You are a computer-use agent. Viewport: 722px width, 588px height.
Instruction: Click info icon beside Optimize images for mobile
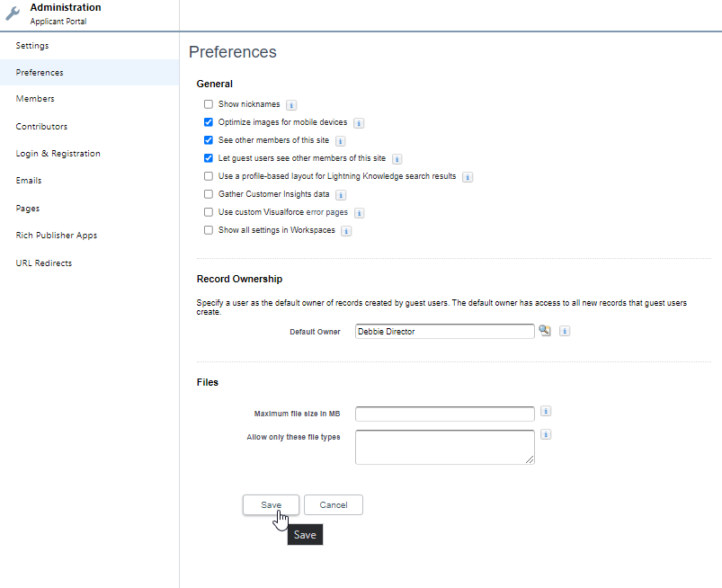359,123
